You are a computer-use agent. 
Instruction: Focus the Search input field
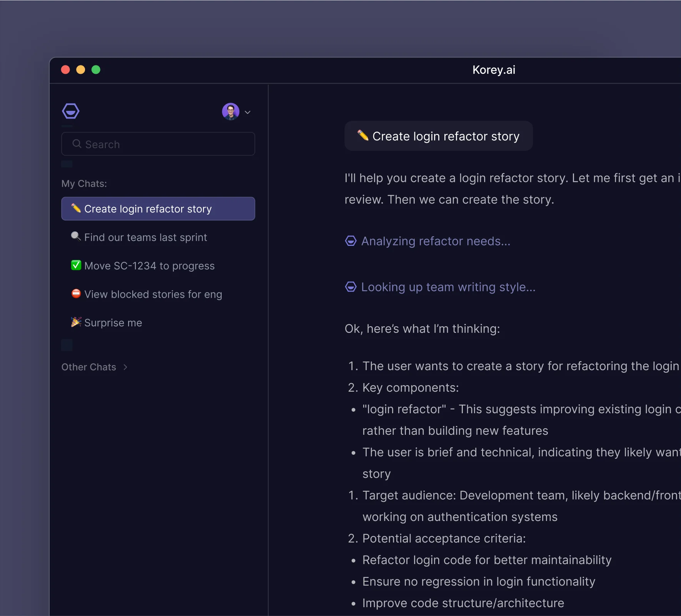158,144
